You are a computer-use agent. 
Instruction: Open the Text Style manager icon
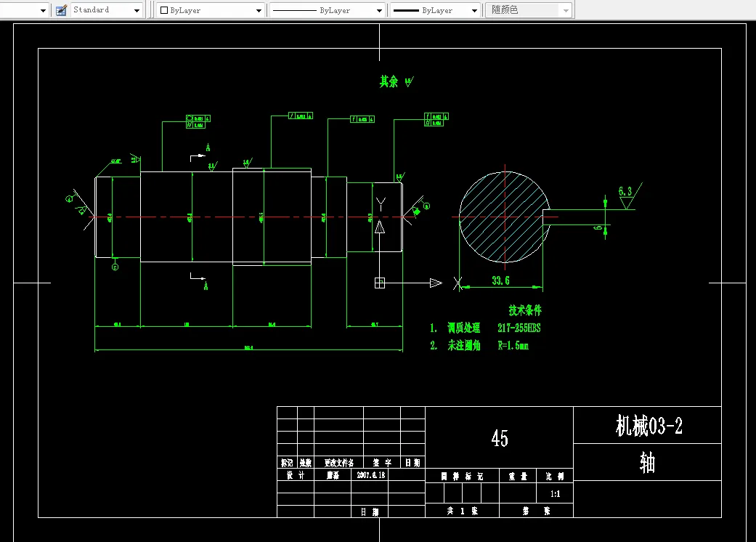coord(61,10)
